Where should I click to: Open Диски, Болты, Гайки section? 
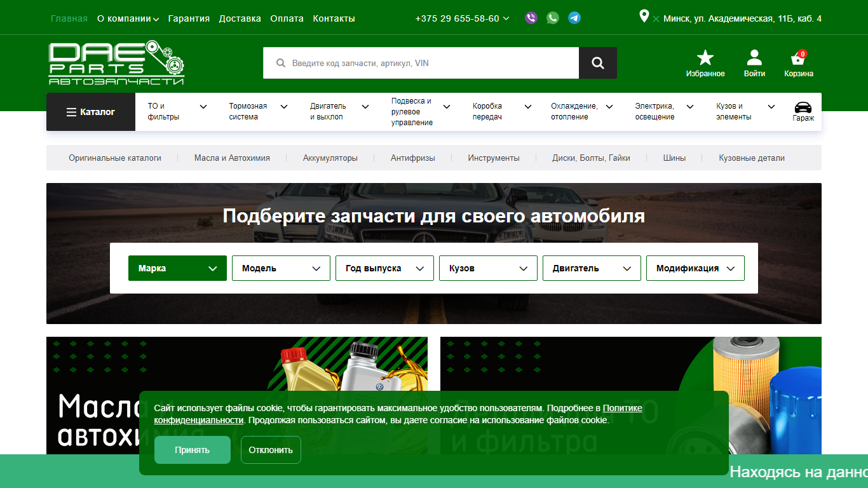[x=592, y=158]
